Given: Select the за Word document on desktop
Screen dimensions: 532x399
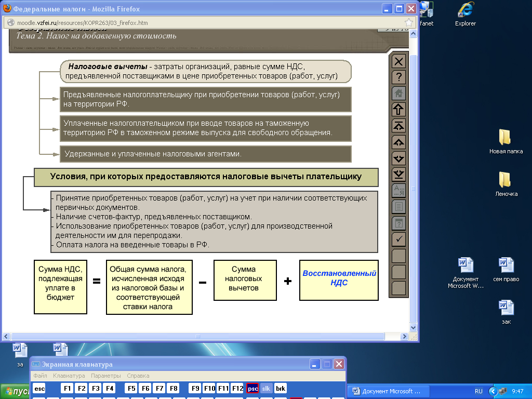Looking at the screenshot, I should click(20, 355).
